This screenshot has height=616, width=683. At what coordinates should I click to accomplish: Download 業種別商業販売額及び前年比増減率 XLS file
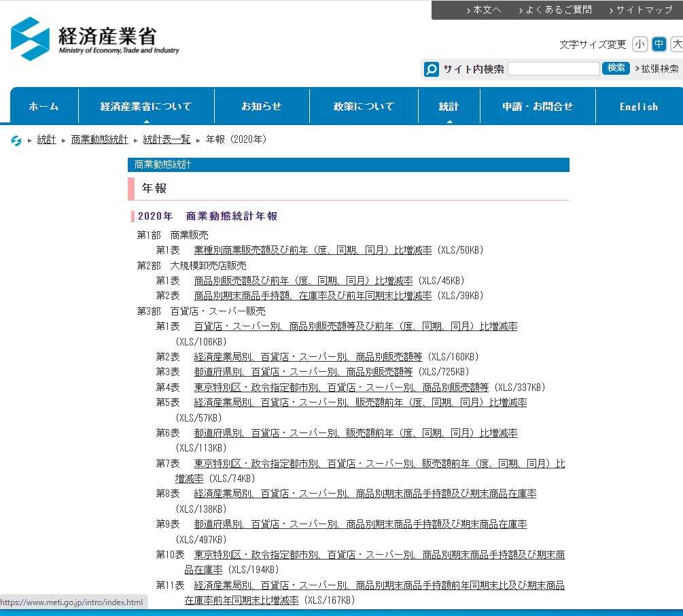pos(313,250)
